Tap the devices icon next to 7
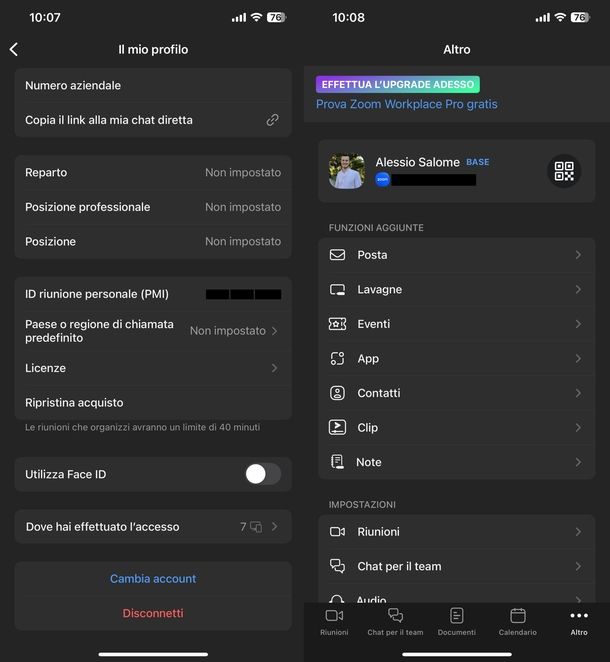Image resolution: width=610 pixels, height=662 pixels. click(x=256, y=526)
